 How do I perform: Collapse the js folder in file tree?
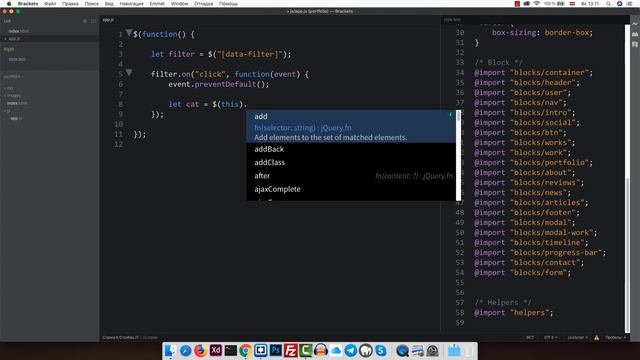[x=8, y=111]
